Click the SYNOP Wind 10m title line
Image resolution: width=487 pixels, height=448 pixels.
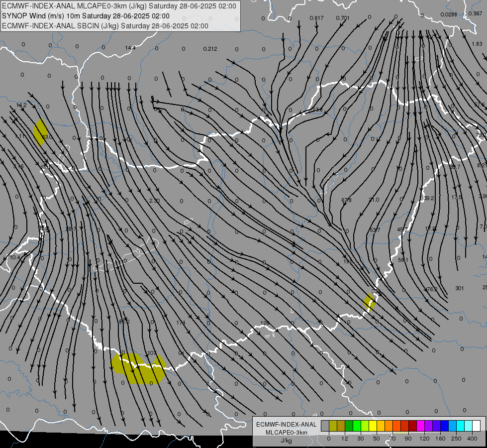(86, 16)
